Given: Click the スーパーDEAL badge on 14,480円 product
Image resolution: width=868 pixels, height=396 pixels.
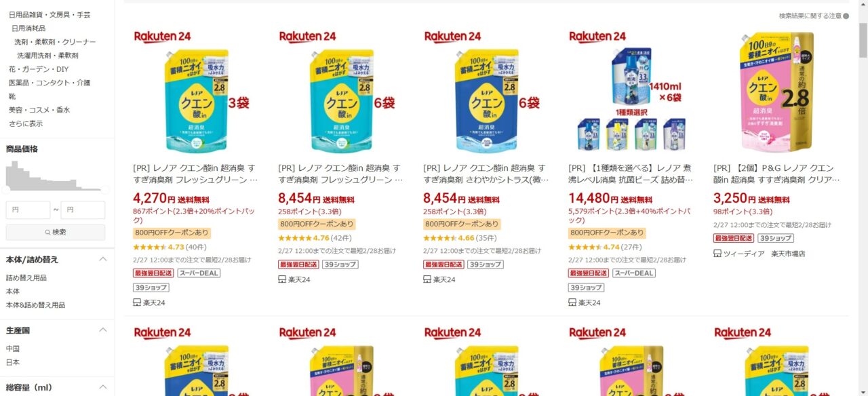Looking at the screenshot, I should [633, 273].
